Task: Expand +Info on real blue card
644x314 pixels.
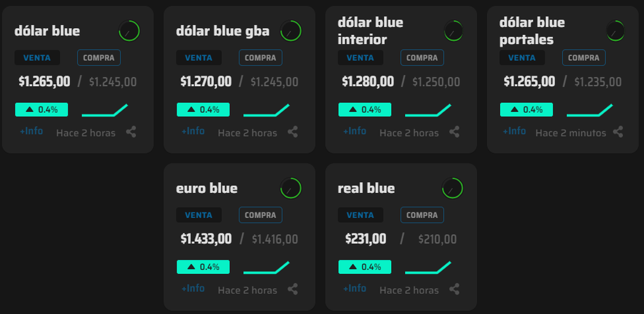Action: pos(354,289)
